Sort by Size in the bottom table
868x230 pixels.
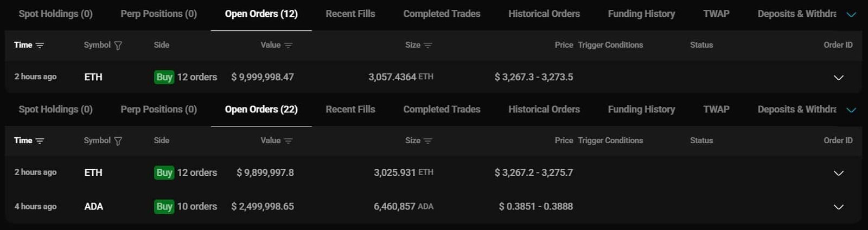(x=427, y=141)
